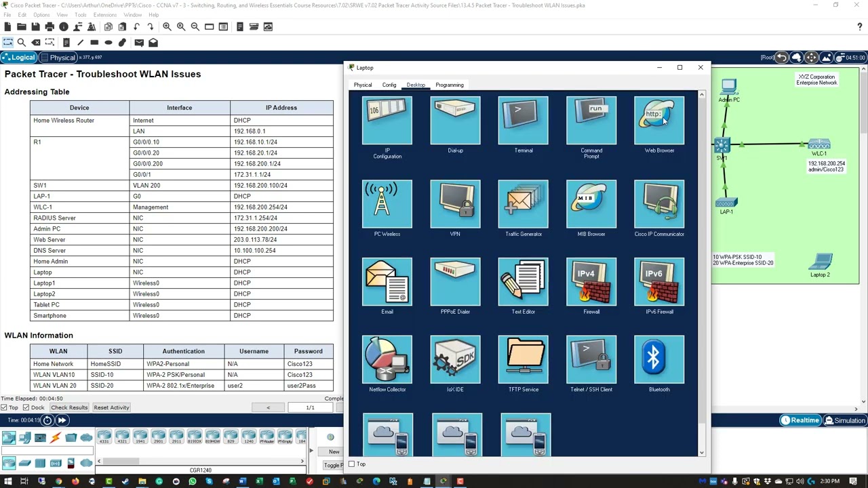Open the Traffic Generator app
The width and height of the screenshot is (868, 488).
[x=524, y=204]
